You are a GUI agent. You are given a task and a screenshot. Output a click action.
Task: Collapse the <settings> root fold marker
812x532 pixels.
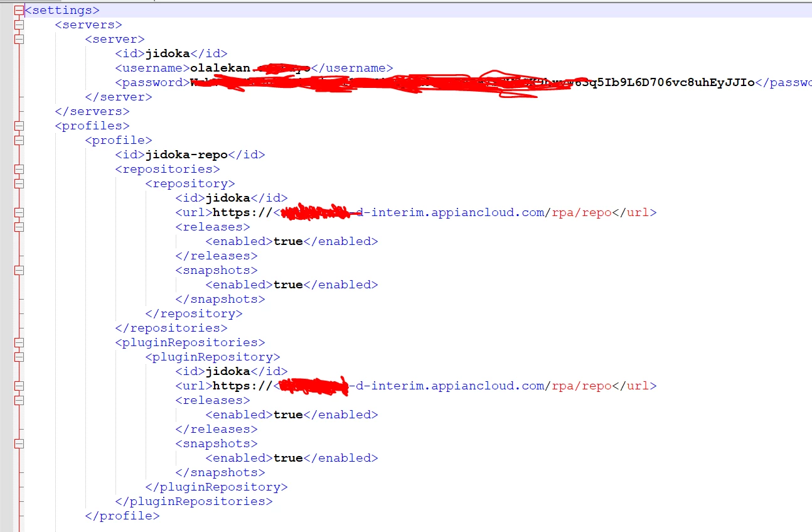[19, 10]
